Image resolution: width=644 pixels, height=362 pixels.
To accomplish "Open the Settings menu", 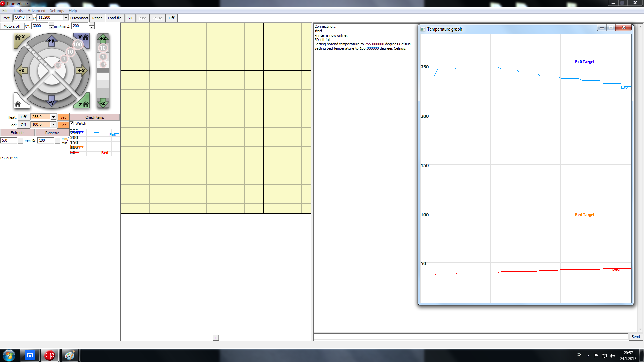I will [57, 11].
